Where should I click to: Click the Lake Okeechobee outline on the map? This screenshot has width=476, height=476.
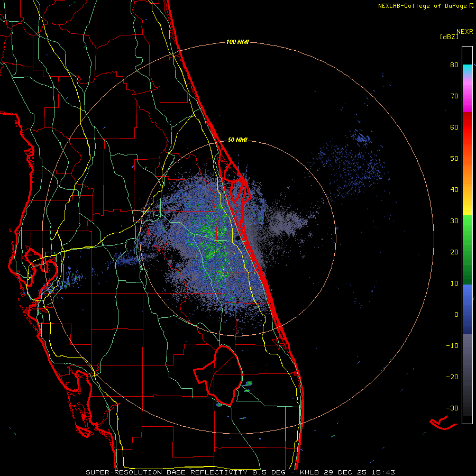(218, 375)
